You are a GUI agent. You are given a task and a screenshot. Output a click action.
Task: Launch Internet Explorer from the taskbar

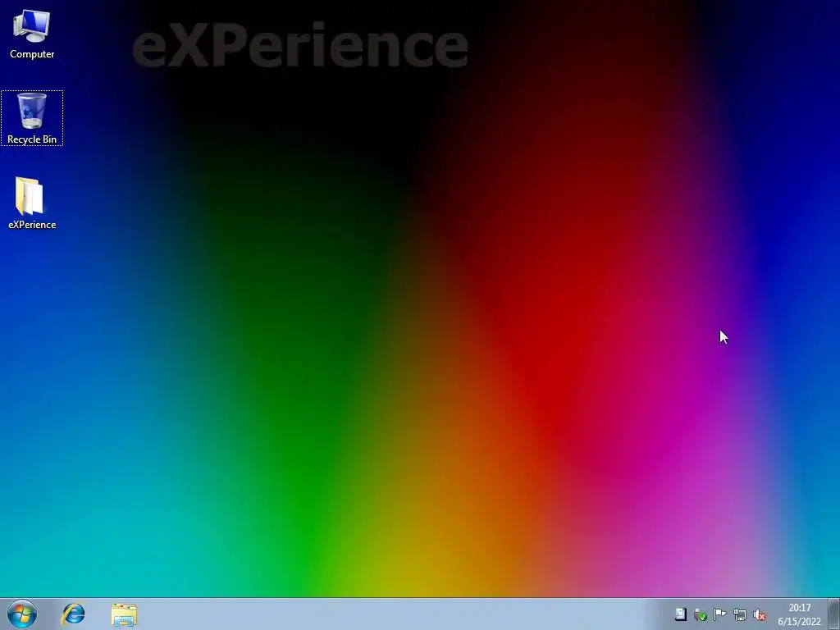click(73, 614)
